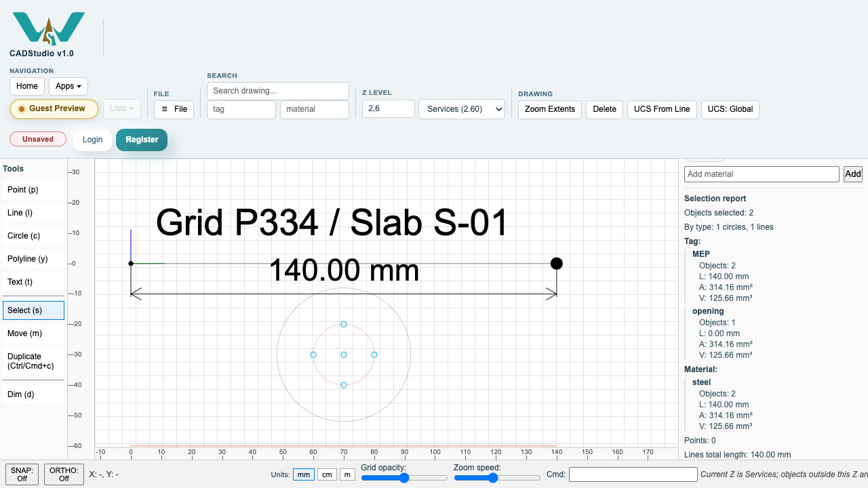Image resolution: width=868 pixels, height=488 pixels.
Task: Set units to m
Action: coord(347,474)
